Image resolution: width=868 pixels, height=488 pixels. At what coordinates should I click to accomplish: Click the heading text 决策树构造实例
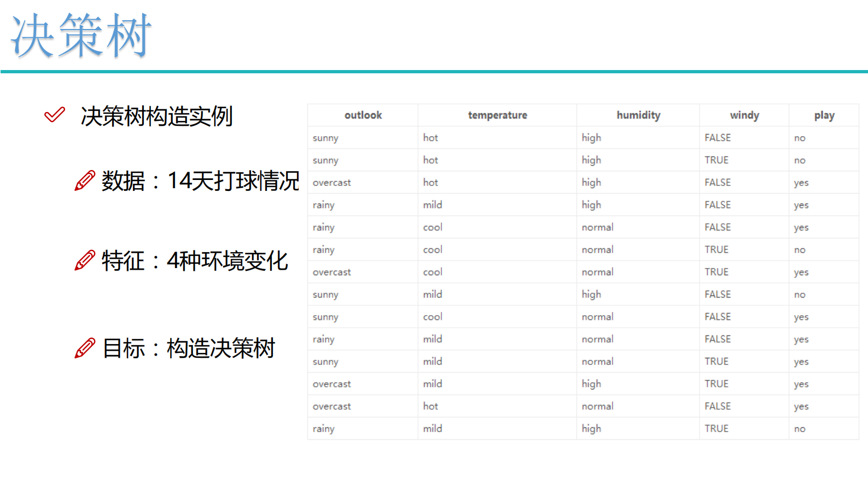tap(156, 116)
